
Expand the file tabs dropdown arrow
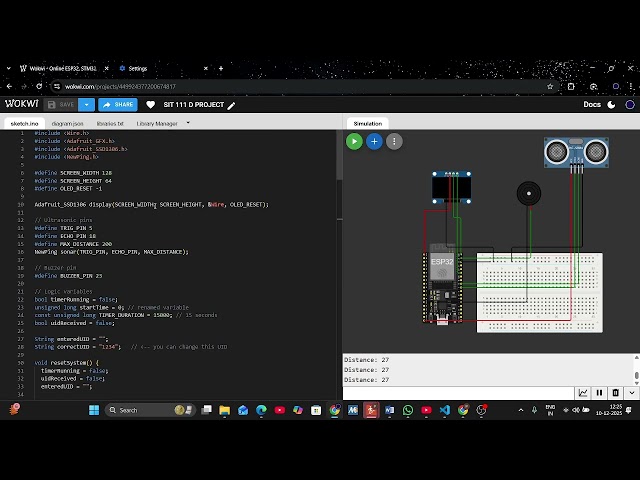188,122
